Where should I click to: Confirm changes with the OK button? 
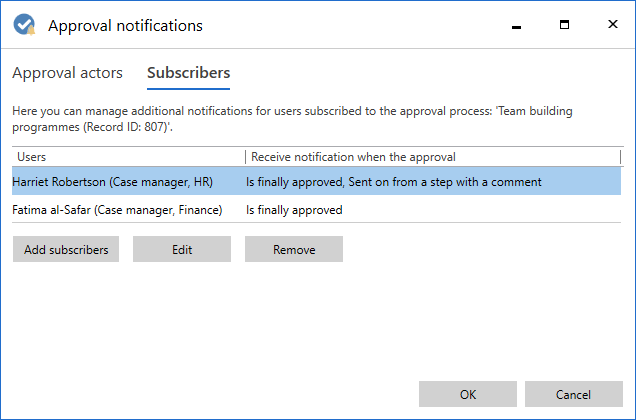click(468, 394)
